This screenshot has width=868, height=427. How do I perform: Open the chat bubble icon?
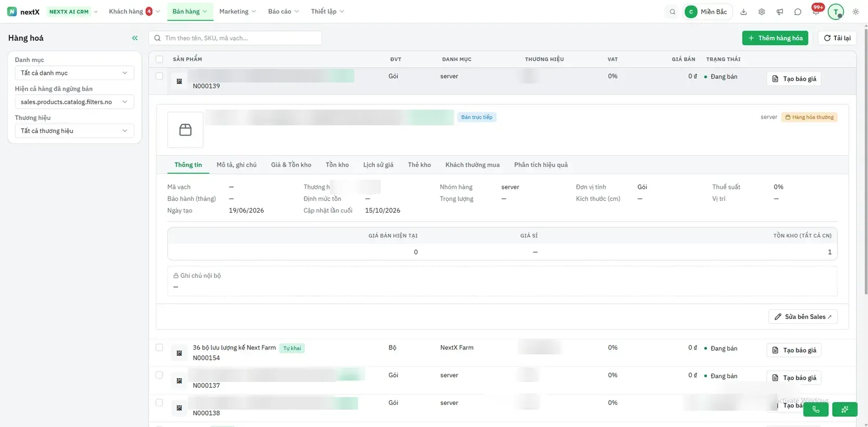tap(797, 12)
